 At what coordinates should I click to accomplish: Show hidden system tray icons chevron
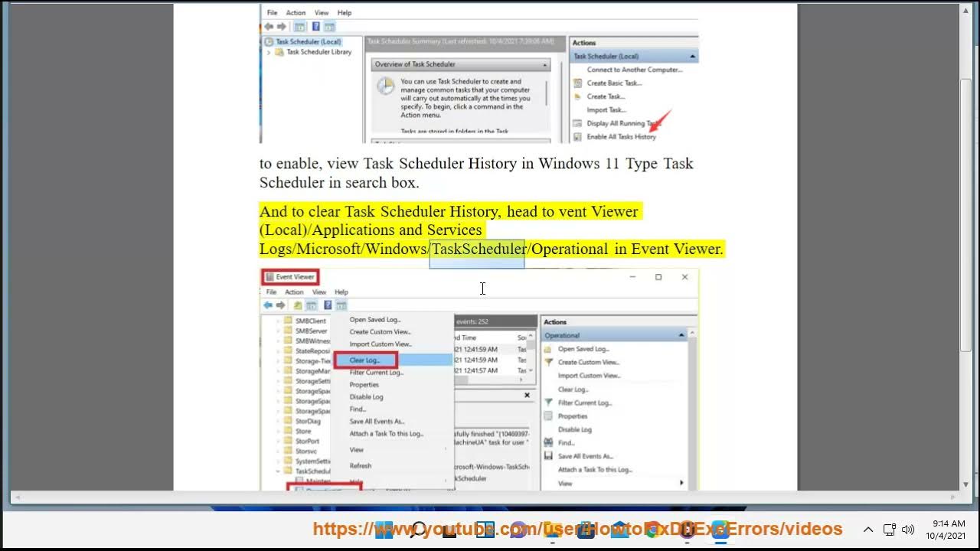point(868,530)
